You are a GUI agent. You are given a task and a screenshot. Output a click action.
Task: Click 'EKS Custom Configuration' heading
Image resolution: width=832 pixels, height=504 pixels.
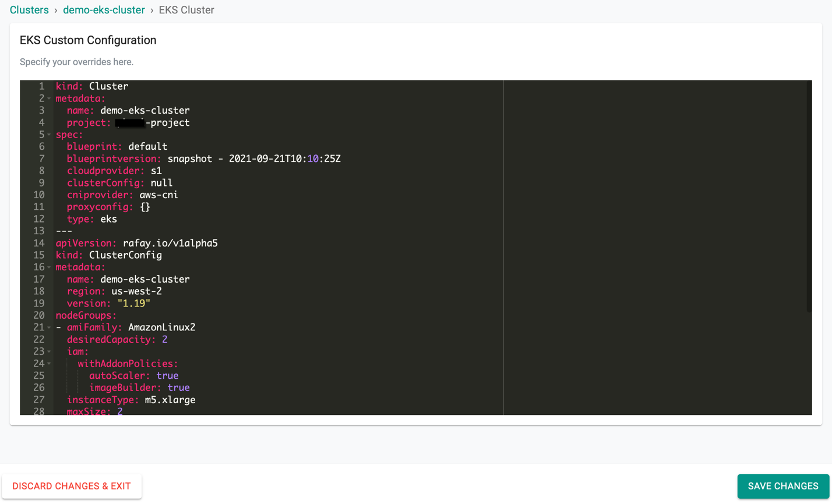88,40
